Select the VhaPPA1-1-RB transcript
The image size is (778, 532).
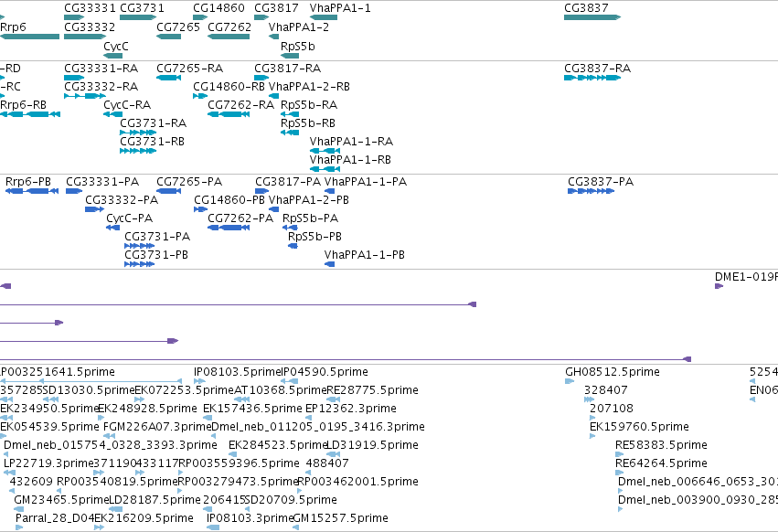325,169
